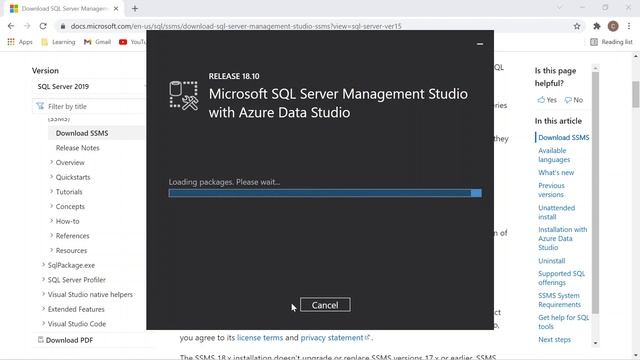
Task: Open the Chrome profile avatar
Action: tap(613, 26)
